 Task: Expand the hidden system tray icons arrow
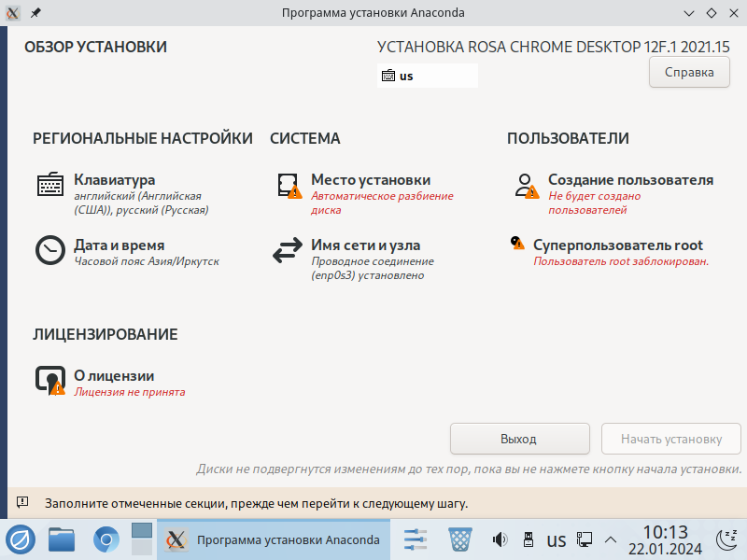click(612, 539)
